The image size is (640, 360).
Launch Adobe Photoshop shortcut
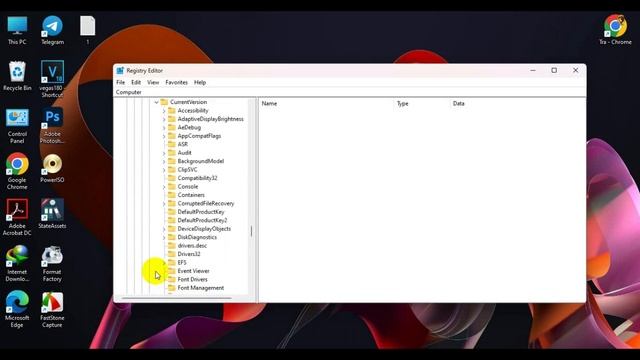click(52, 125)
